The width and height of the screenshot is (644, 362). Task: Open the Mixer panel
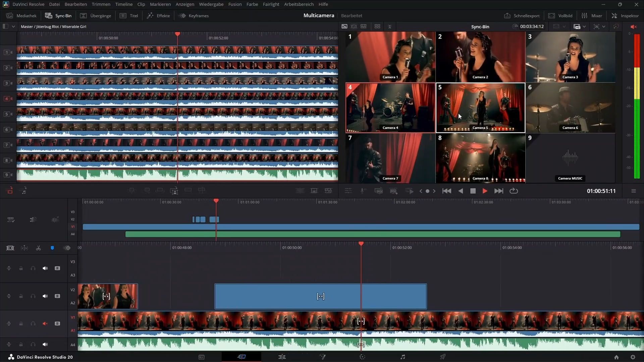592,16
